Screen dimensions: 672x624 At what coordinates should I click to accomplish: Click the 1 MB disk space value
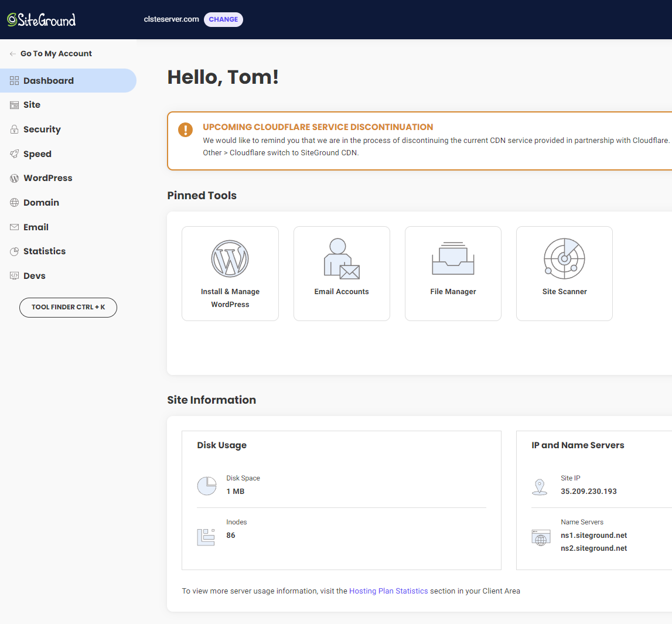tap(236, 492)
